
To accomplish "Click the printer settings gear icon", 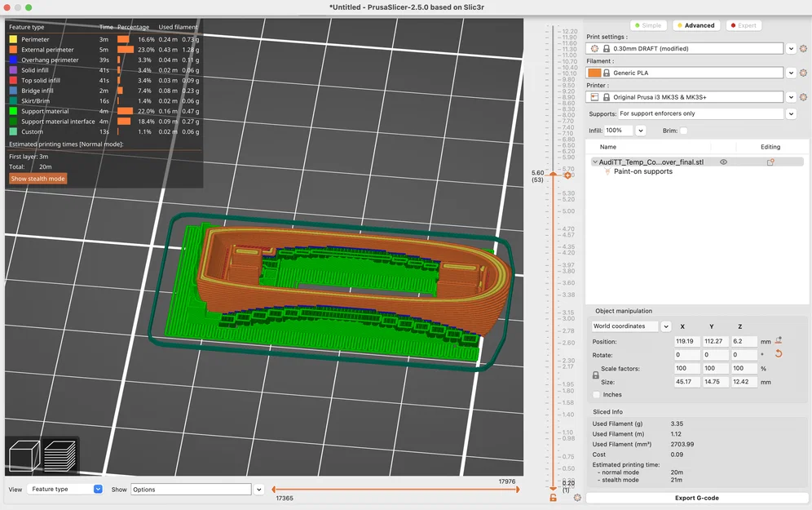I will click(x=803, y=97).
